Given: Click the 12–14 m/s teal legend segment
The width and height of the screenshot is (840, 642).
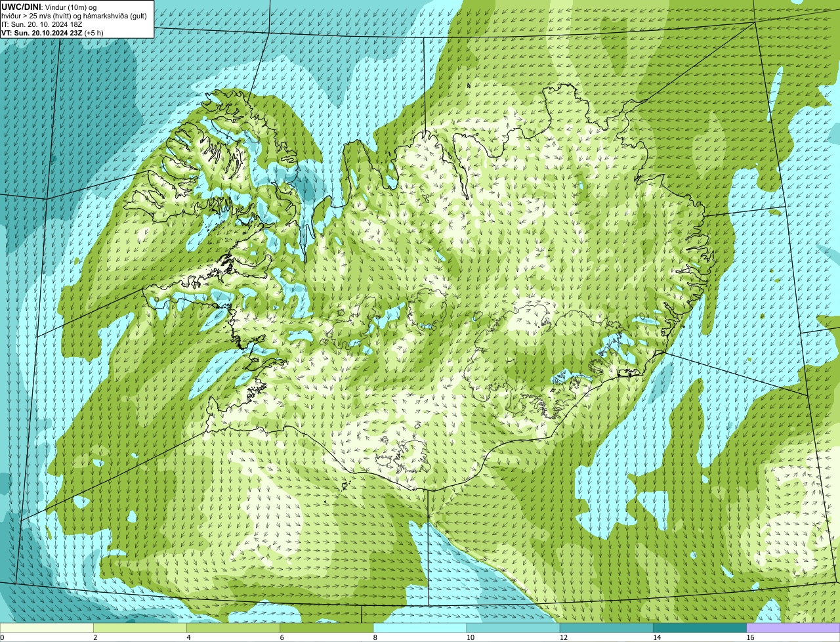Looking at the screenshot, I should 607,628.
